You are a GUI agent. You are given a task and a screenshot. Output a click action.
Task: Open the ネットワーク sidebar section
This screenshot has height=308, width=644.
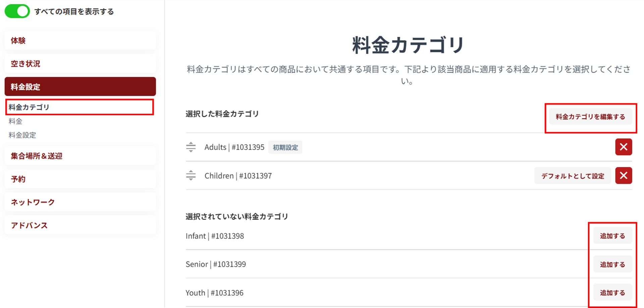(80, 202)
